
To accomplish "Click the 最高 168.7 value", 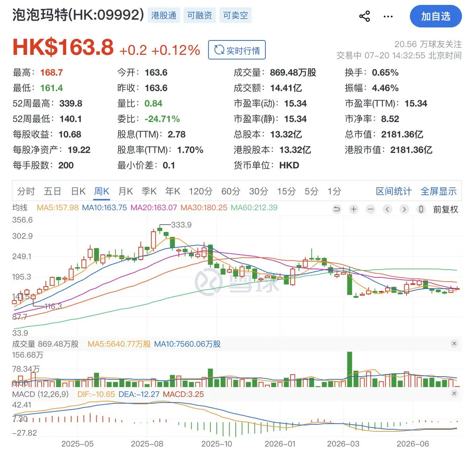I will point(52,73).
